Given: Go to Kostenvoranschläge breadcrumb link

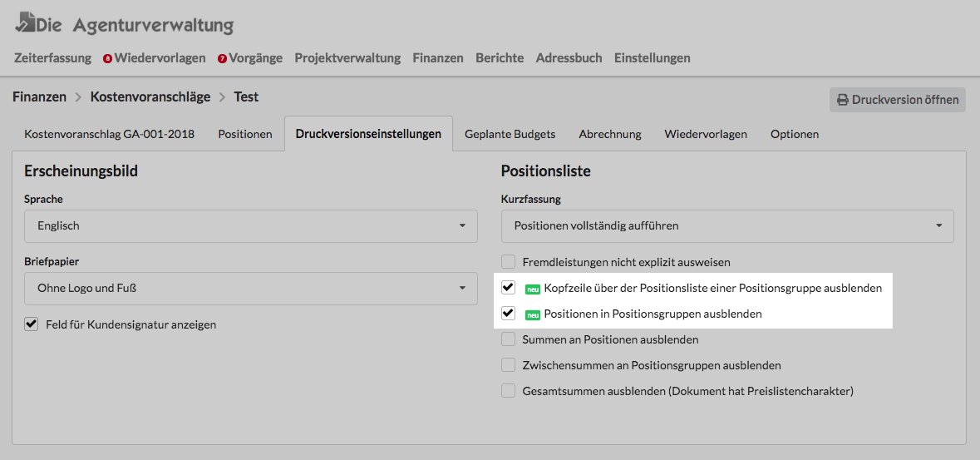Looking at the screenshot, I should (150, 97).
